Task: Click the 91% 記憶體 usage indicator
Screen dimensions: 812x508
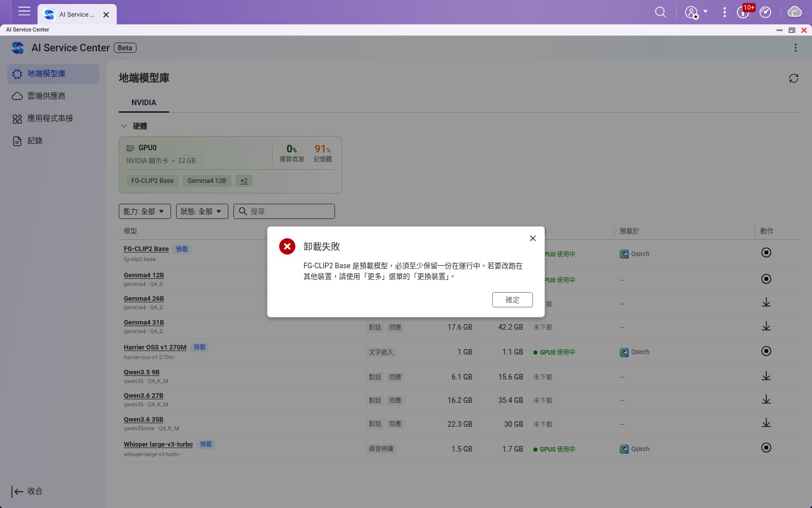Action: point(323,153)
